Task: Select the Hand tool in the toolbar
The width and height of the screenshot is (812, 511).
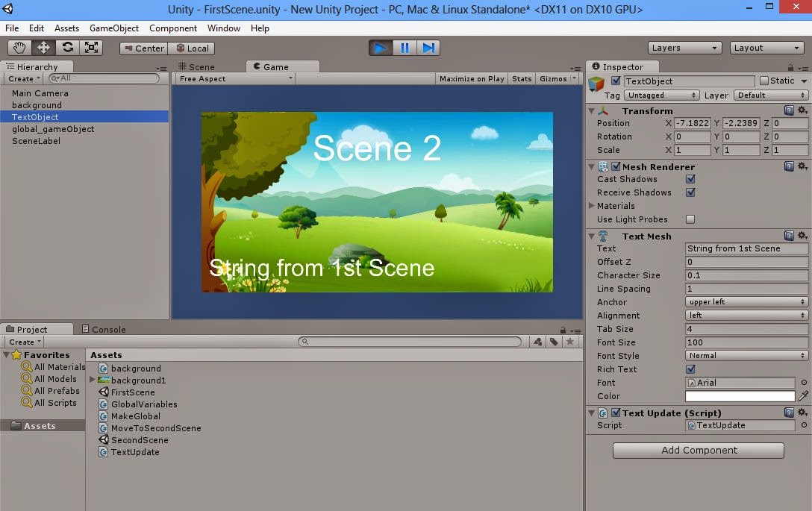Action: click(x=19, y=47)
